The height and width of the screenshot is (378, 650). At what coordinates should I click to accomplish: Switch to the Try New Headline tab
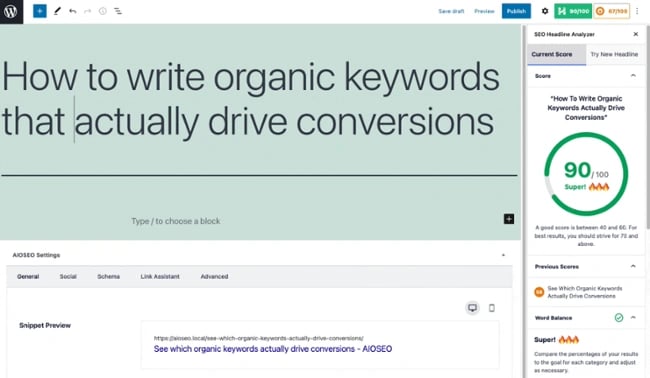pyautogui.click(x=614, y=54)
